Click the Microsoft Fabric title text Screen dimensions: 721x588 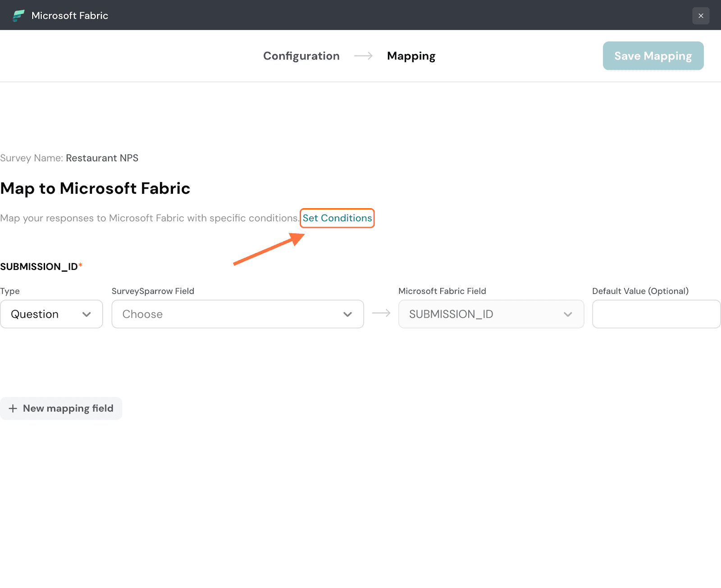pyautogui.click(x=70, y=16)
